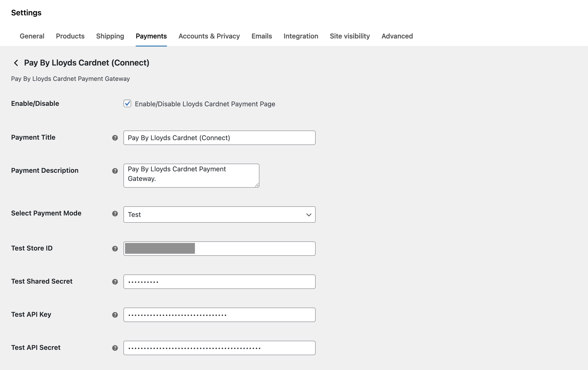The height and width of the screenshot is (370, 588).
Task: Click the Test API Secret field
Action: click(x=219, y=348)
